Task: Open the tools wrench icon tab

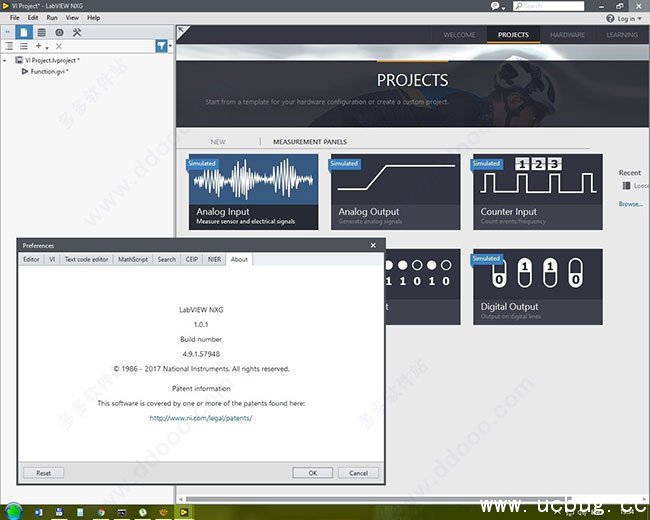Action: tap(77, 32)
